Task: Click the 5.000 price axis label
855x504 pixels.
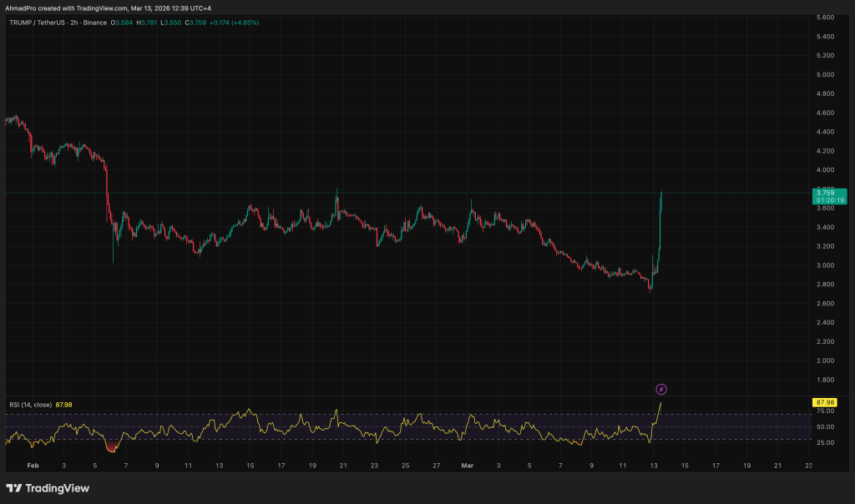Action: [x=825, y=74]
